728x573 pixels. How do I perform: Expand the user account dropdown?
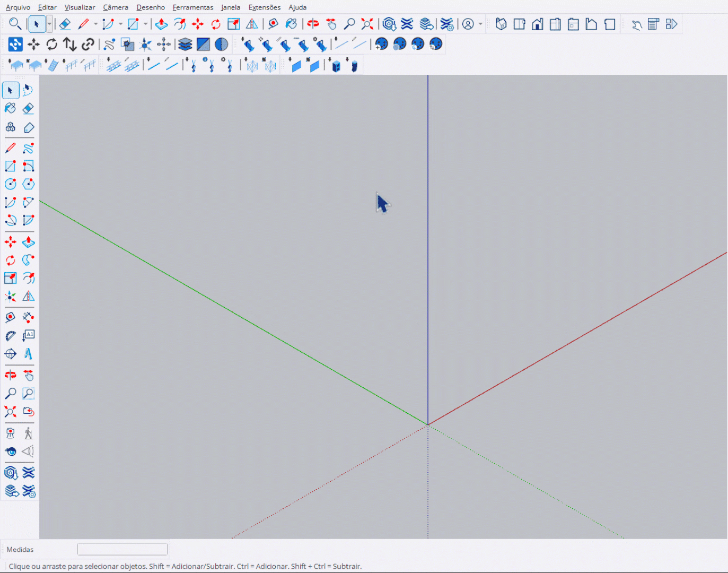480,24
